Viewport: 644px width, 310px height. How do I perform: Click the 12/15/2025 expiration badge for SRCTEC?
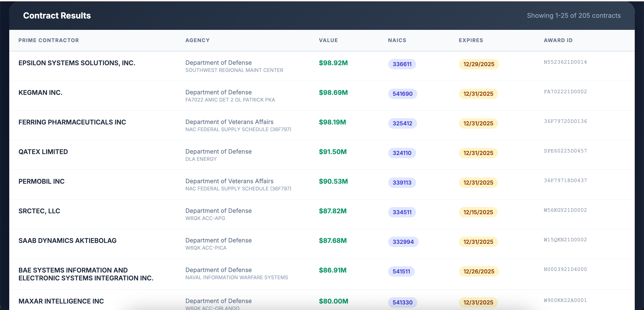478,212
